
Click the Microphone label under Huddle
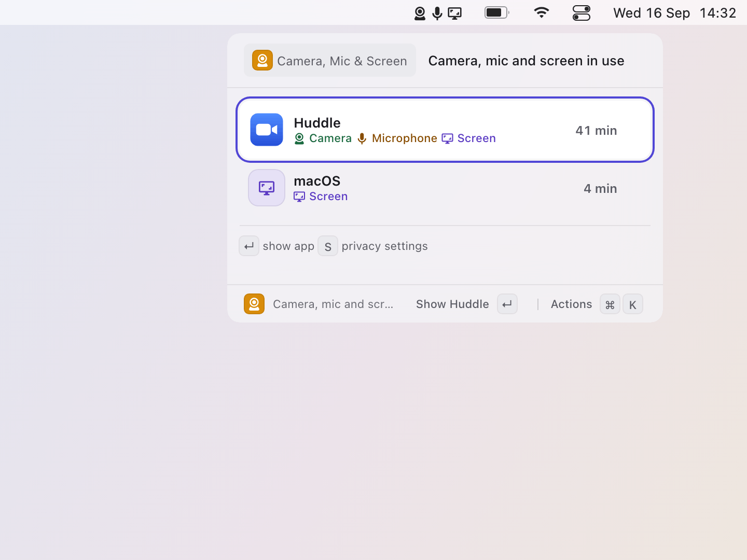[x=405, y=138]
